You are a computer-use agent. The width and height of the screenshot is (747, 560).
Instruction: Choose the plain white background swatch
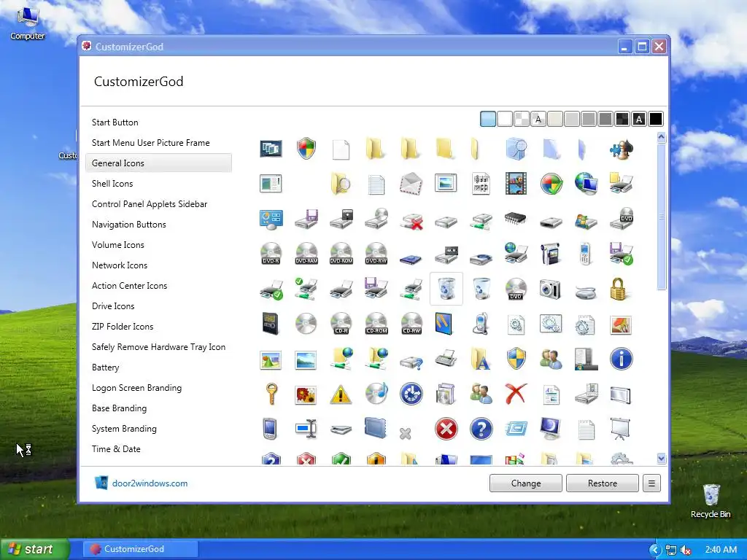pos(505,119)
